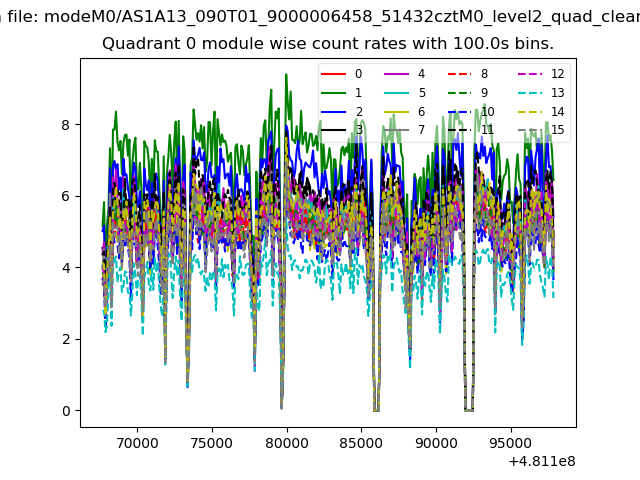Click the plot title about Quadrant 0 count rates

(x=328, y=44)
